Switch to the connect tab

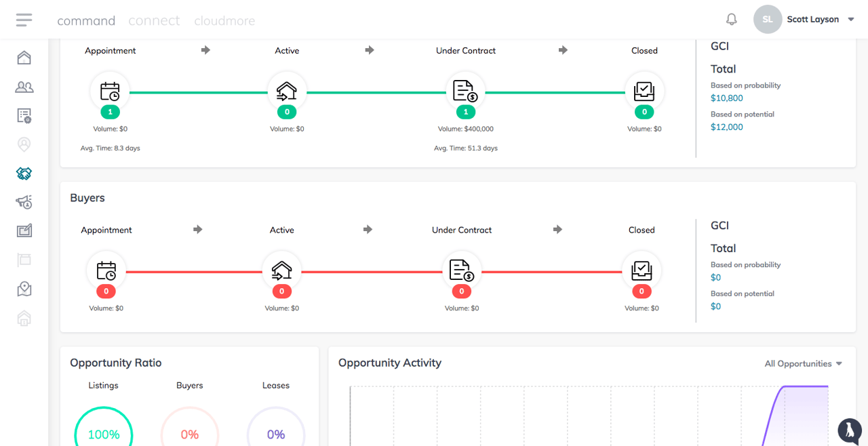point(154,20)
